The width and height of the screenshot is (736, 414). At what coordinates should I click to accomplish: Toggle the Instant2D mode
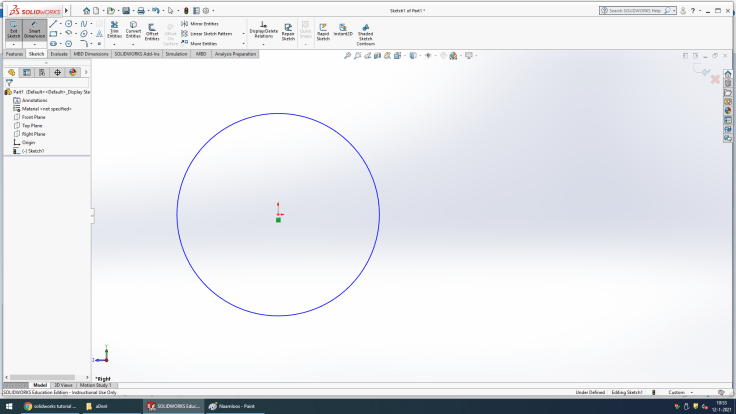pyautogui.click(x=343, y=32)
